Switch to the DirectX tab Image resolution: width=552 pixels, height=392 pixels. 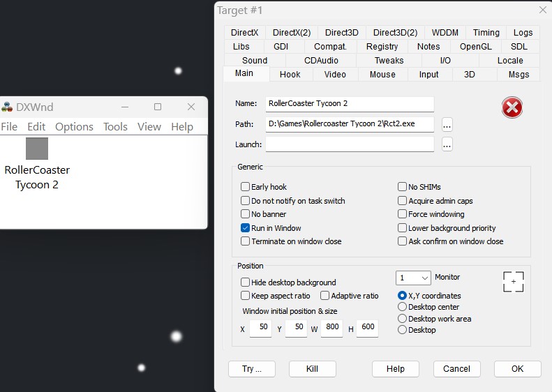tap(245, 32)
